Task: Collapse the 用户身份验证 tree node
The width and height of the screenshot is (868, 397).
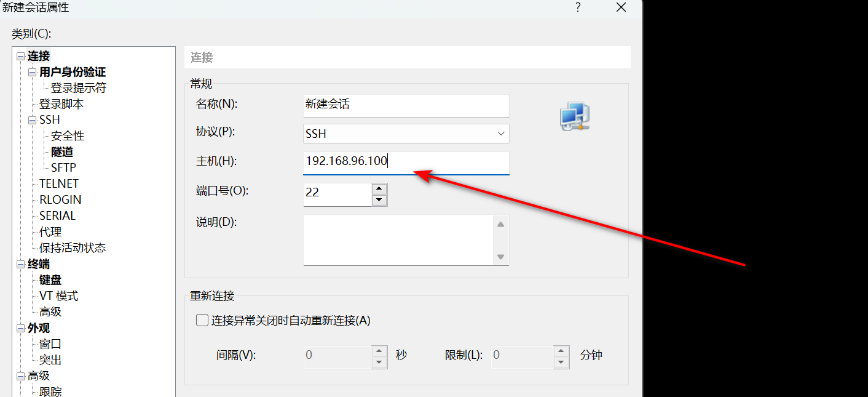Action: (32, 73)
